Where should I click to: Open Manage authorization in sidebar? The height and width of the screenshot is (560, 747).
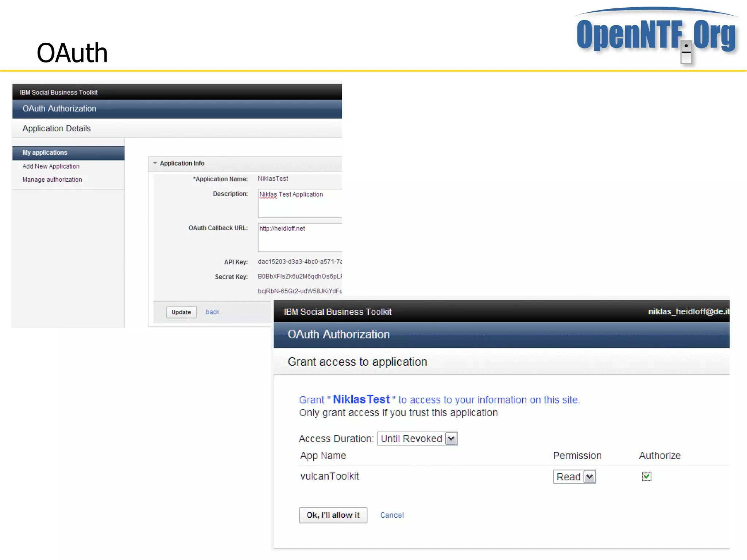click(52, 179)
